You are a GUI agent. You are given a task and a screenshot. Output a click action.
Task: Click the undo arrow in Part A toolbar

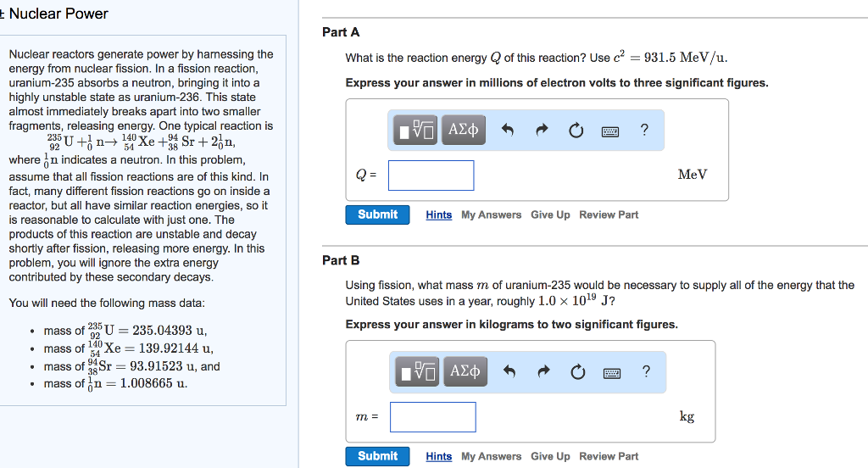point(509,131)
